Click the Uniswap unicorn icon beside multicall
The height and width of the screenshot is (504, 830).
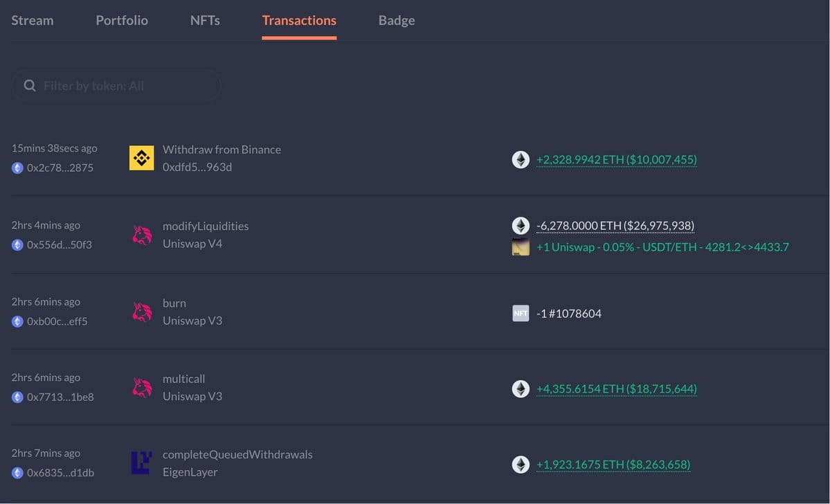[x=142, y=388]
